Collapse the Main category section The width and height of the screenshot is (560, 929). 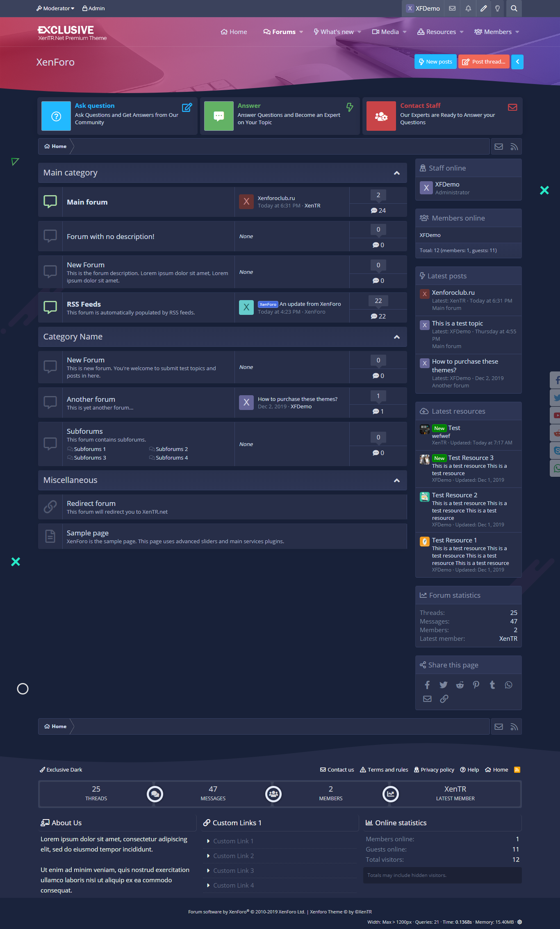click(396, 173)
